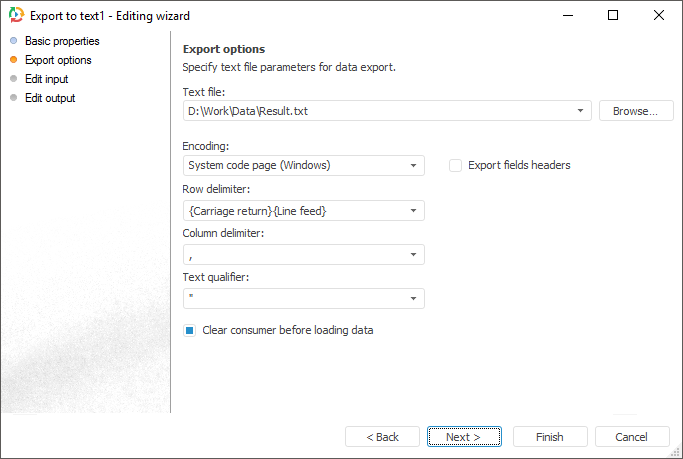Click the app logo icon in title bar
The height and width of the screenshot is (459, 683).
(13, 15)
